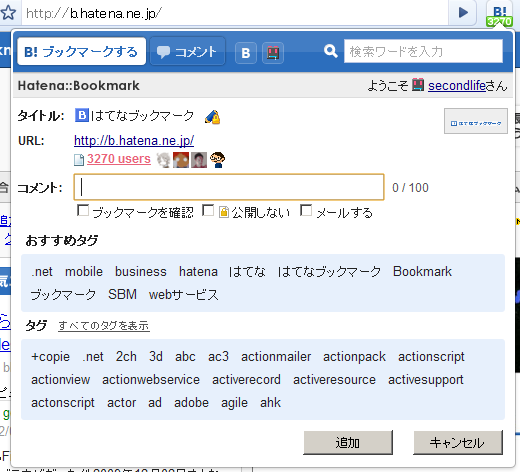Select tag actor
The width and height of the screenshot is (520, 472).
pos(121,403)
